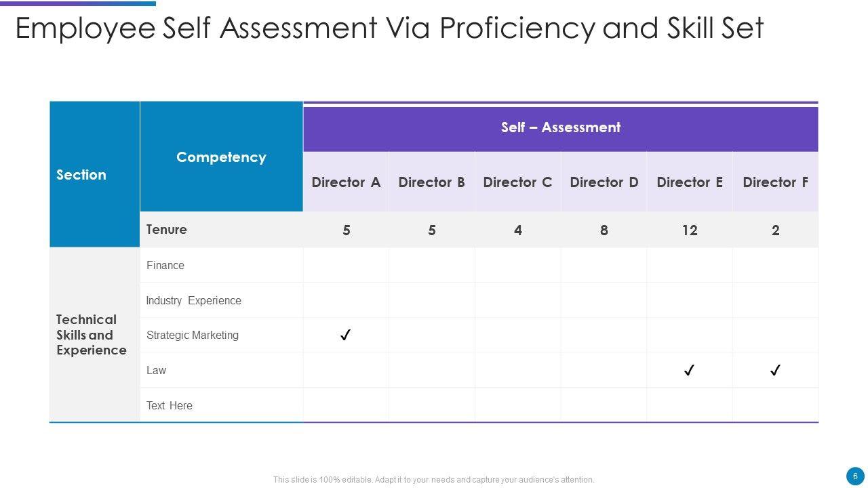Viewport: 868px width, 488px height.
Task: Select the Self – Assessment header
Action: coord(560,127)
